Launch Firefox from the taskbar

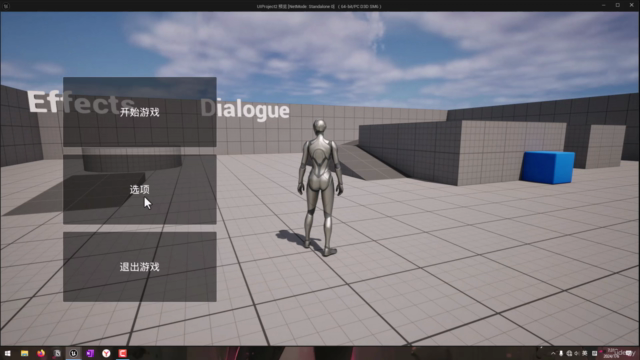(41, 353)
